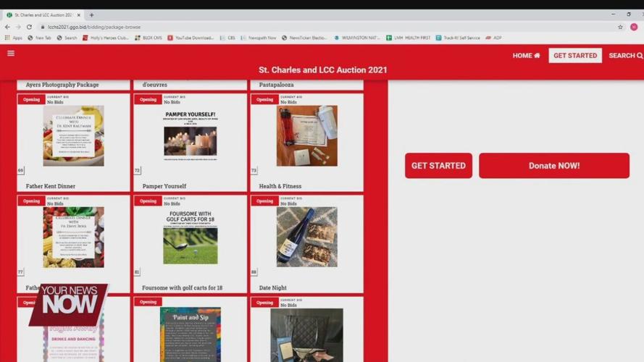Select the St. Charles and LCC Auction tab

42,14
